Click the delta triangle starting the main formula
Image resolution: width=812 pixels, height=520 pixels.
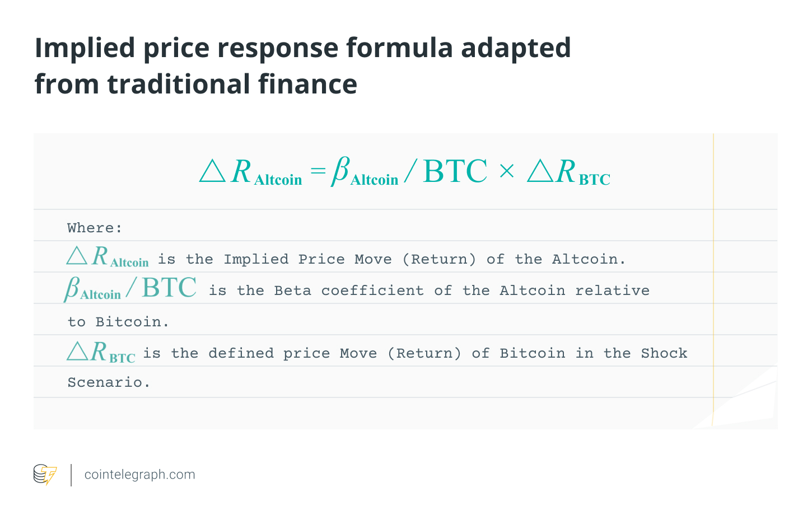tap(212, 171)
